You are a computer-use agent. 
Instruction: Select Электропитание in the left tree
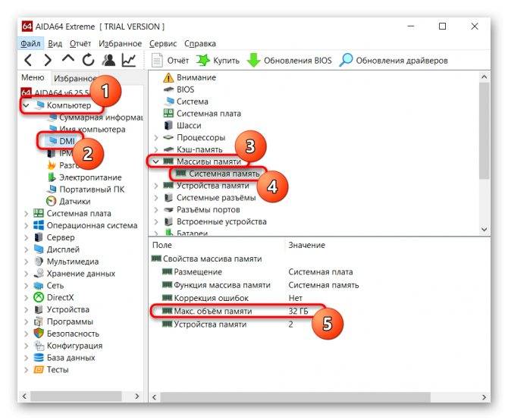(85, 177)
